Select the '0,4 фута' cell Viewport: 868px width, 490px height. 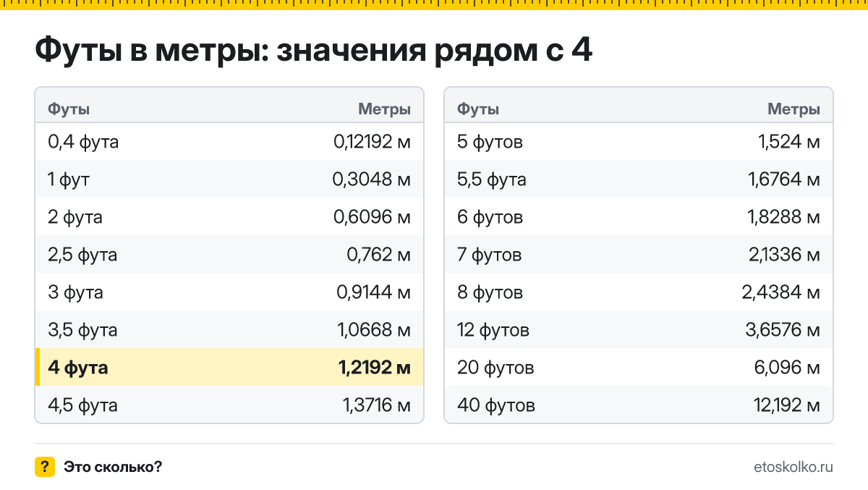click(x=83, y=142)
